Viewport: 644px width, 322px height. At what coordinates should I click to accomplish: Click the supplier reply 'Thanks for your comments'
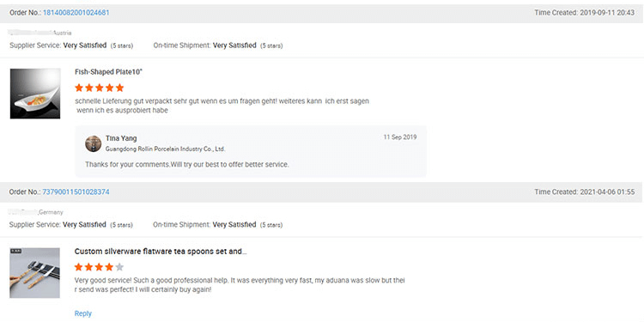187,164
